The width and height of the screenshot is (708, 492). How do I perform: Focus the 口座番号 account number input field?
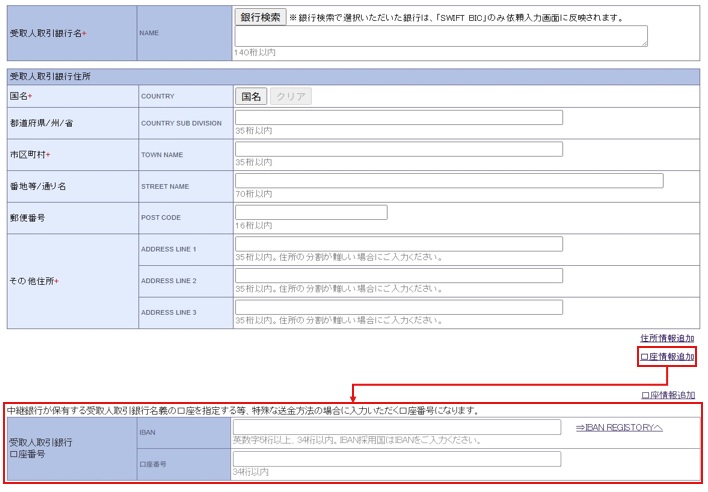tap(397, 459)
